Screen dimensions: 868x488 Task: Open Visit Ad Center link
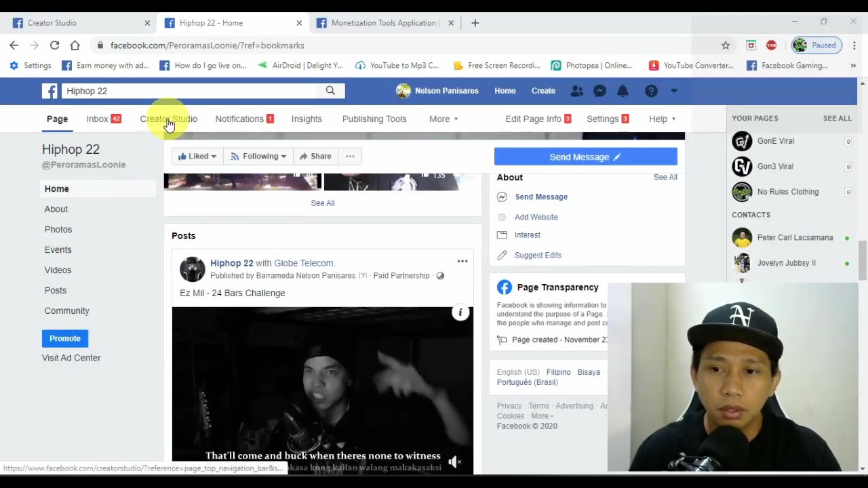pos(71,358)
